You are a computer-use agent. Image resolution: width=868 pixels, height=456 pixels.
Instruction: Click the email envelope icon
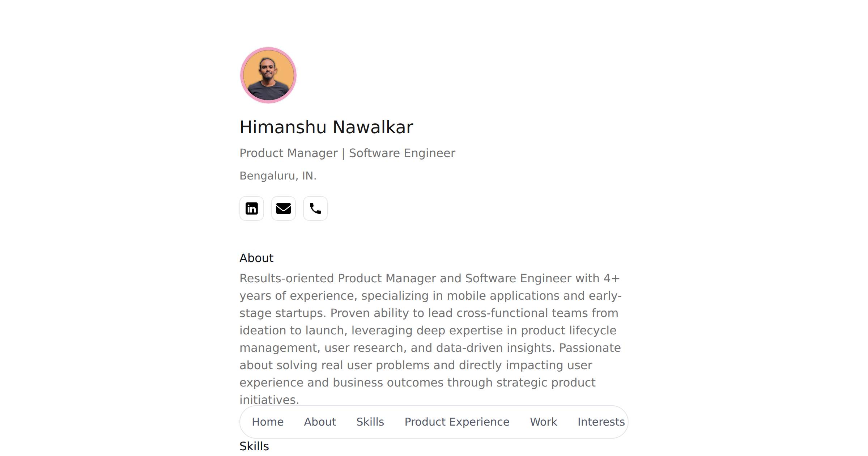(x=283, y=208)
